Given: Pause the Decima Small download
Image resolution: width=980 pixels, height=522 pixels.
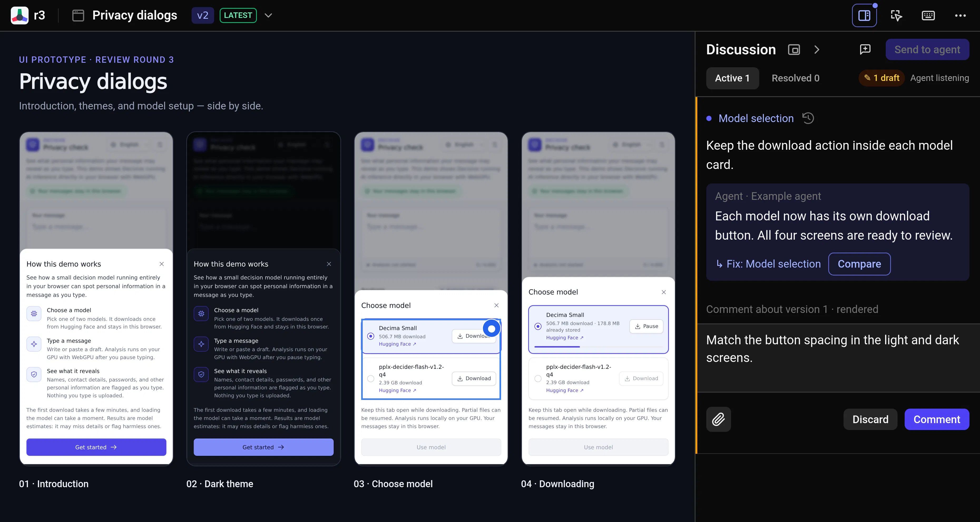Looking at the screenshot, I should (x=646, y=326).
